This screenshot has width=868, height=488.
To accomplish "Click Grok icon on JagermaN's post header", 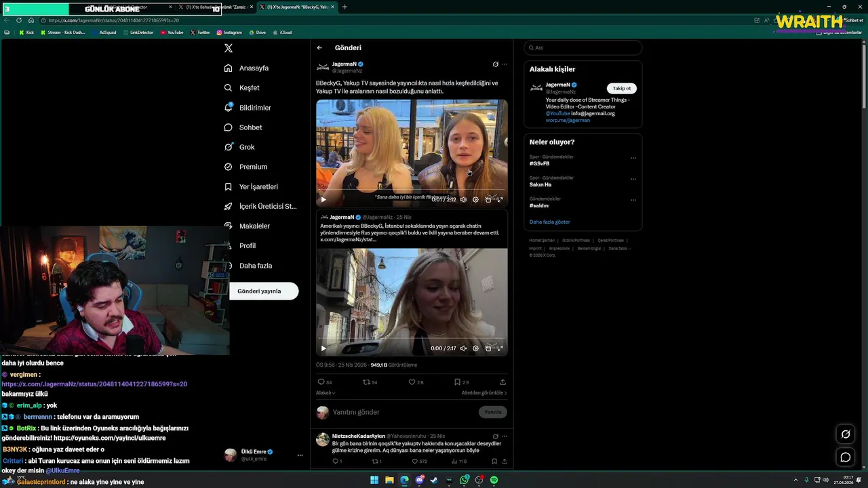I will point(495,64).
